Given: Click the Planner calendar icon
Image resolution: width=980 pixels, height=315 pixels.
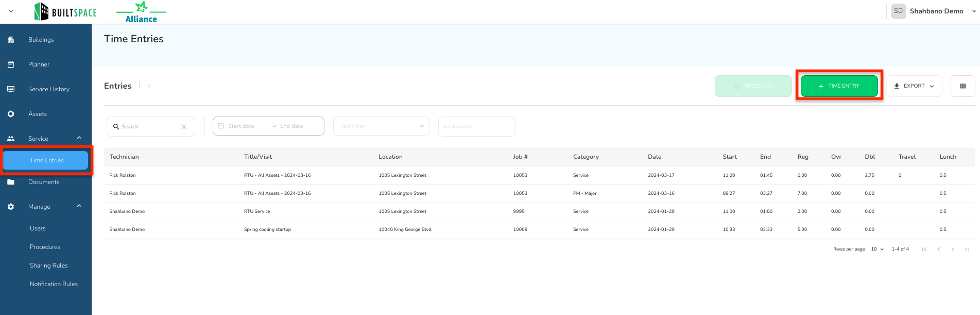Looking at the screenshot, I should click(x=11, y=64).
